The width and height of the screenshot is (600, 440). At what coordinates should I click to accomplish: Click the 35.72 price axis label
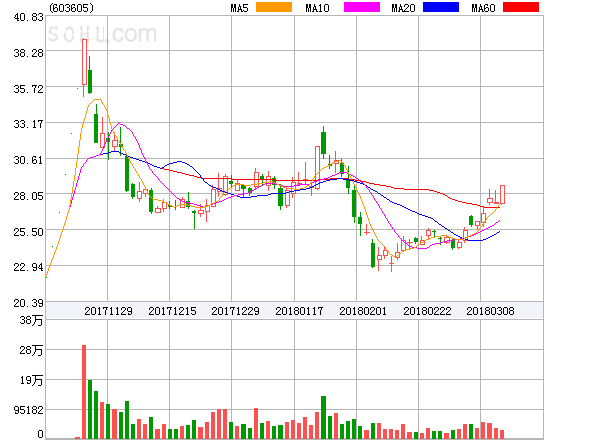pos(28,89)
